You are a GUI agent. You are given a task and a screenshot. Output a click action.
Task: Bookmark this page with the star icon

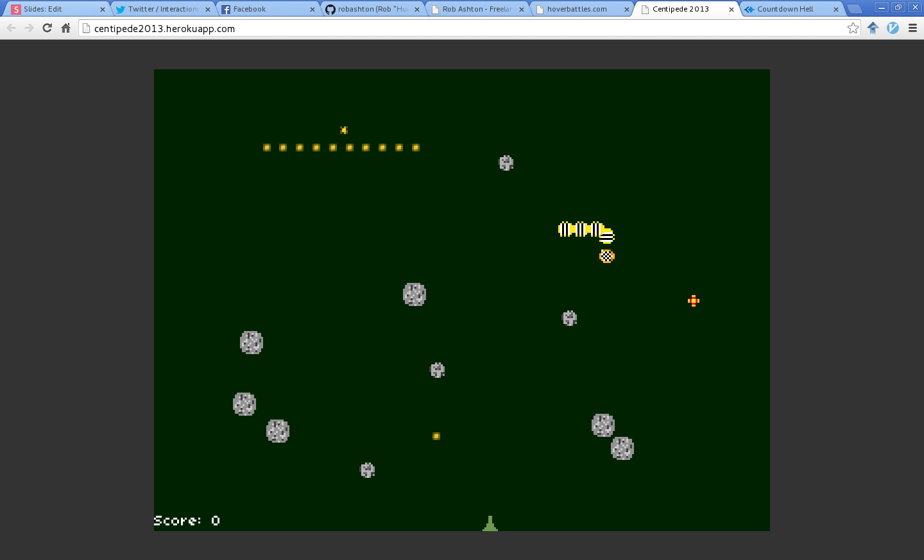(853, 28)
